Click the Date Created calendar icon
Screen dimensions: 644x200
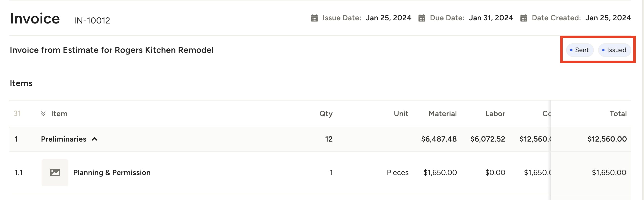[x=524, y=18]
